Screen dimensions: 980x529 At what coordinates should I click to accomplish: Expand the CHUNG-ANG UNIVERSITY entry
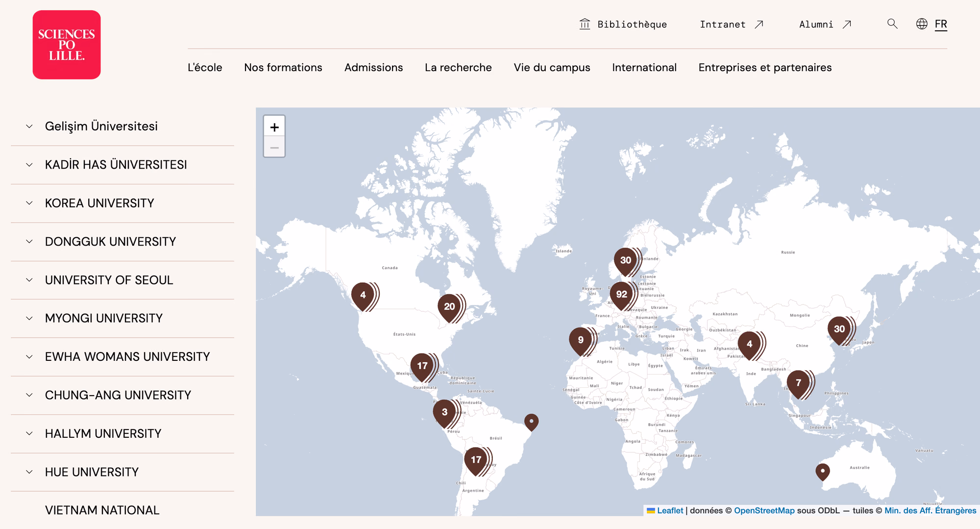click(x=122, y=395)
